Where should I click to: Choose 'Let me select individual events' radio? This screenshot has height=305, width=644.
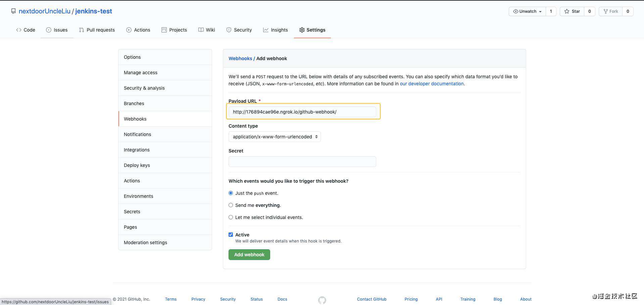point(231,217)
